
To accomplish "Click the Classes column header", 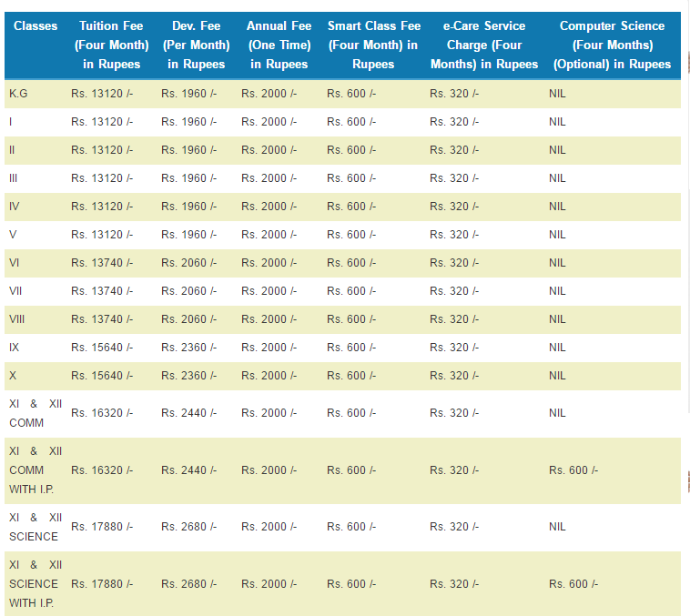I will point(36,25).
